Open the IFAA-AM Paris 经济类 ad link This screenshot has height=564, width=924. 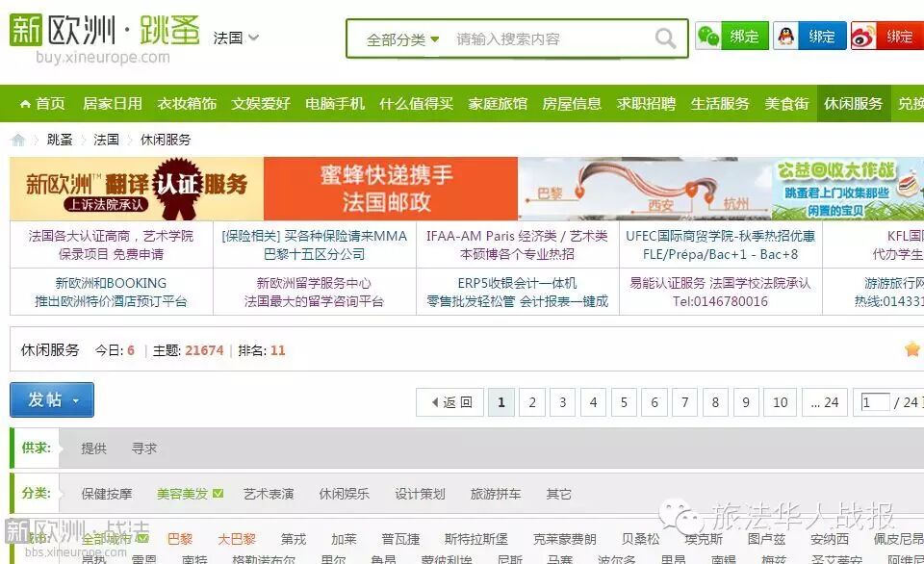518,244
